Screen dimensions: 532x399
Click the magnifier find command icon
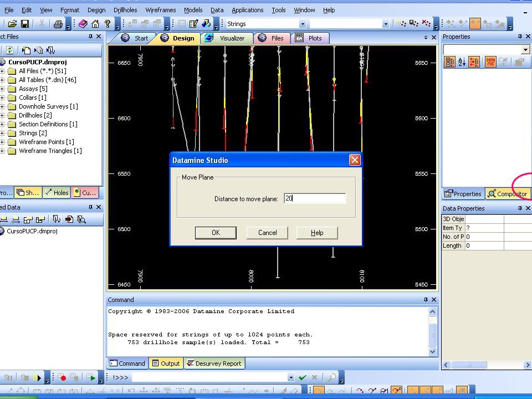[x=332, y=377]
